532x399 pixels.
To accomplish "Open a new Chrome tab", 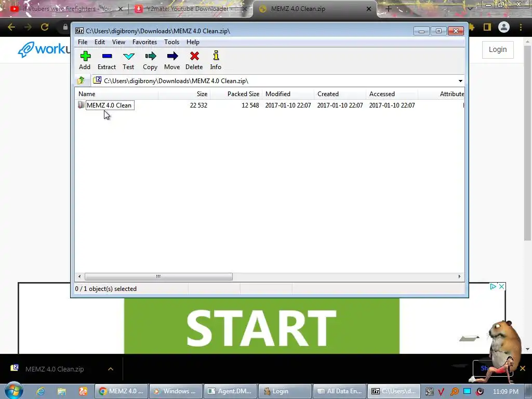I will click(x=389, y=9).
